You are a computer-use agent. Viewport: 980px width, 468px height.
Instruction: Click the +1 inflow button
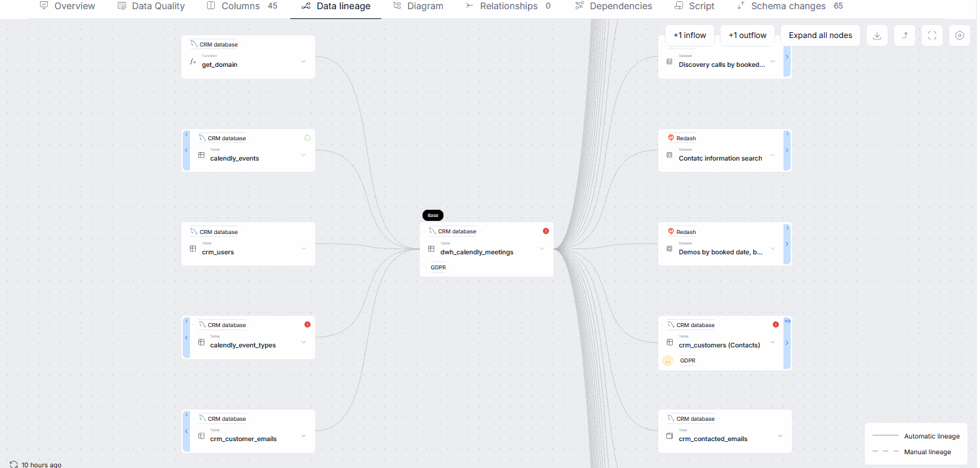690,35
